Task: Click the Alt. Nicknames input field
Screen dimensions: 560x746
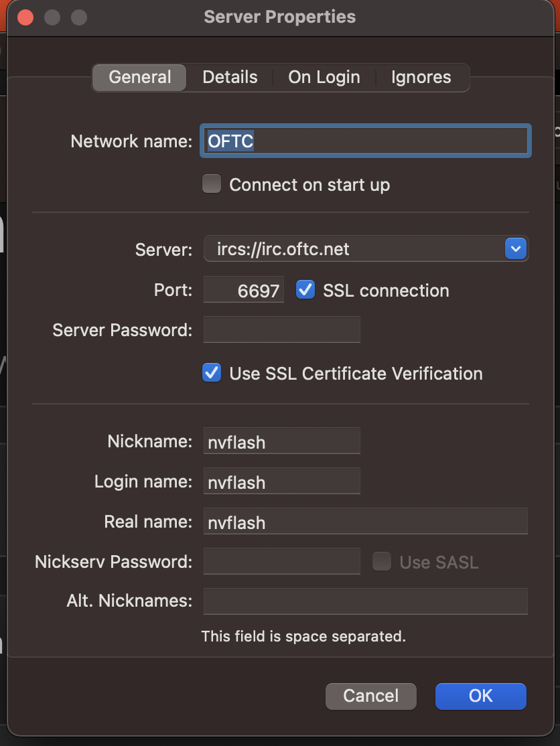Action: click(365, 601)
